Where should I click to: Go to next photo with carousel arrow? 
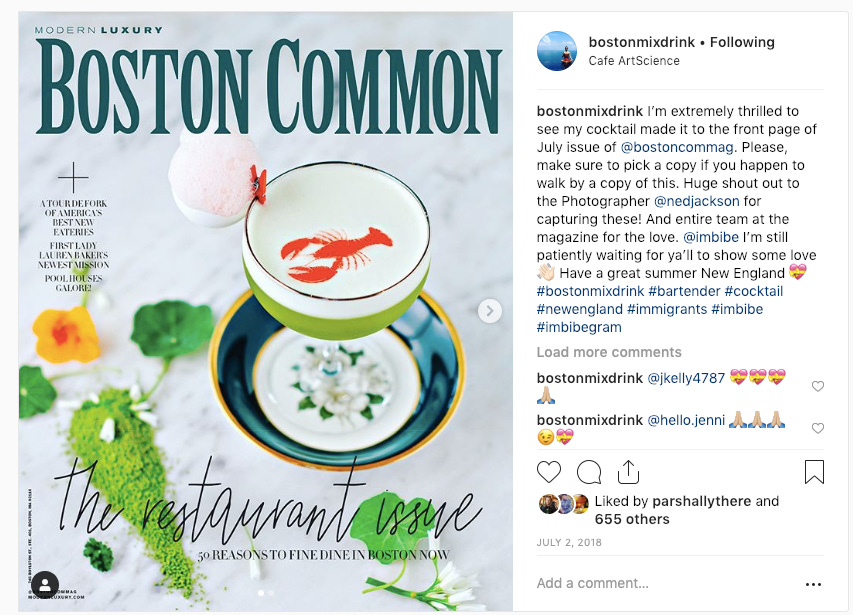[490, 310]
